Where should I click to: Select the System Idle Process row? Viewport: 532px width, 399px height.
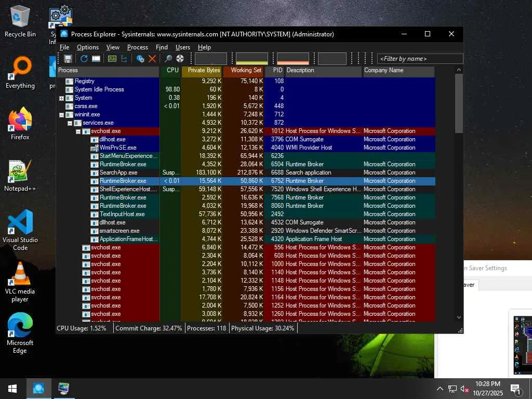click(x=246, y=89)
